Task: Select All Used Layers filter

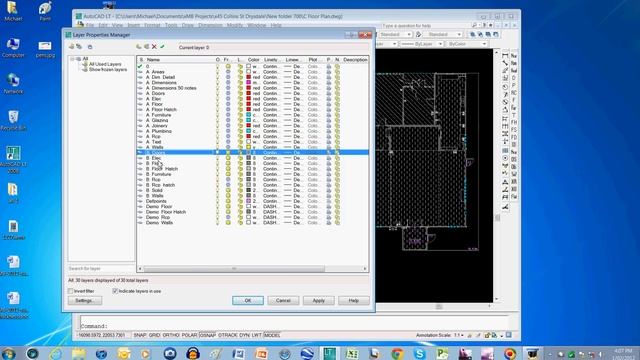Action: pyautogui.click(x=105, y=64)
